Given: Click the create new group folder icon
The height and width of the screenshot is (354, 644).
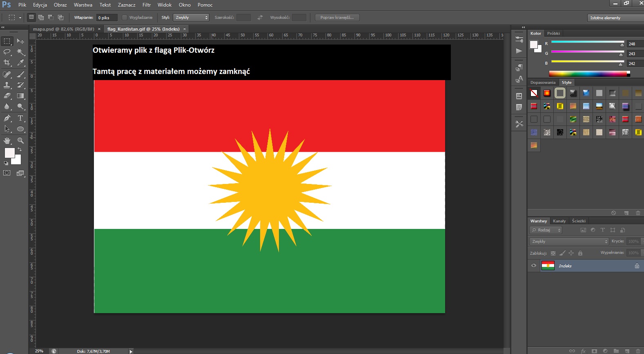Looking at the screenshot, I should 616,351.
